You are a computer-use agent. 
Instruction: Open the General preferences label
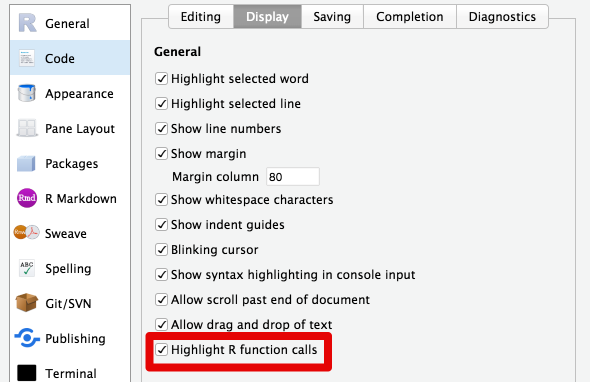coord(67,24)
